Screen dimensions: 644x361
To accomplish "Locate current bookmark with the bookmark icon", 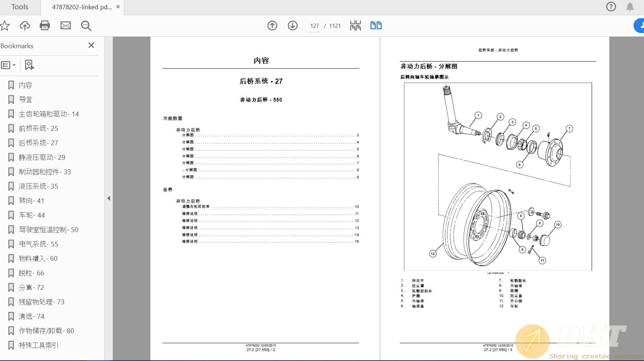I will point(29,65).
